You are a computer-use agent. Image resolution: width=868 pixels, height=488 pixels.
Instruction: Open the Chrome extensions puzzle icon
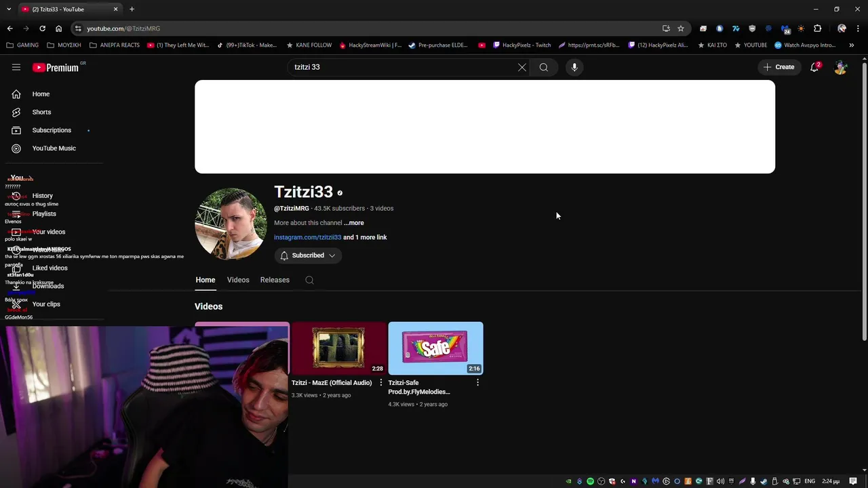coord(817,28)
